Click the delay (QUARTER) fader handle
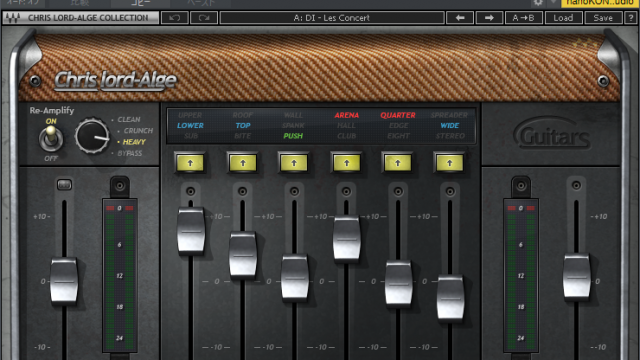 [x=399, y=284]
